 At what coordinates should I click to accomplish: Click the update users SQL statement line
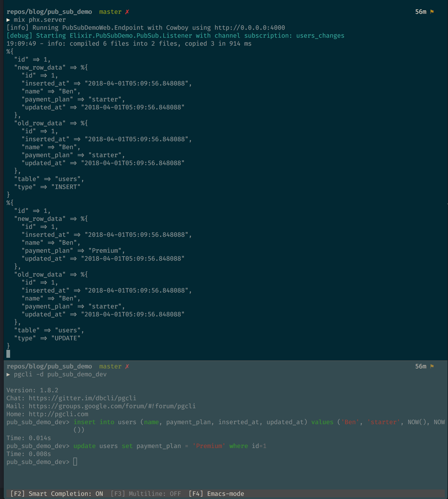pyautogui.click(x=170, y=446)
